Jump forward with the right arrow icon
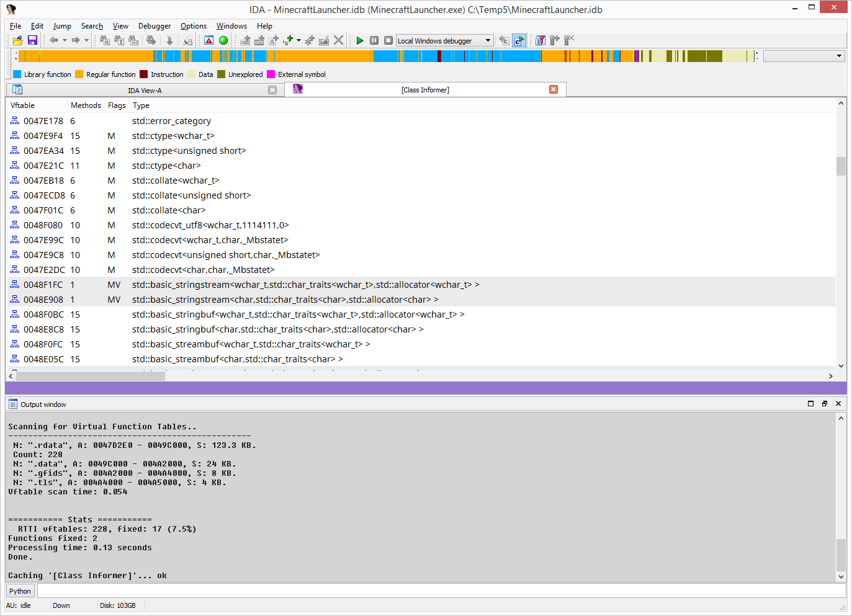Viewport: 852px width, 616px height. tap(76, 40)
